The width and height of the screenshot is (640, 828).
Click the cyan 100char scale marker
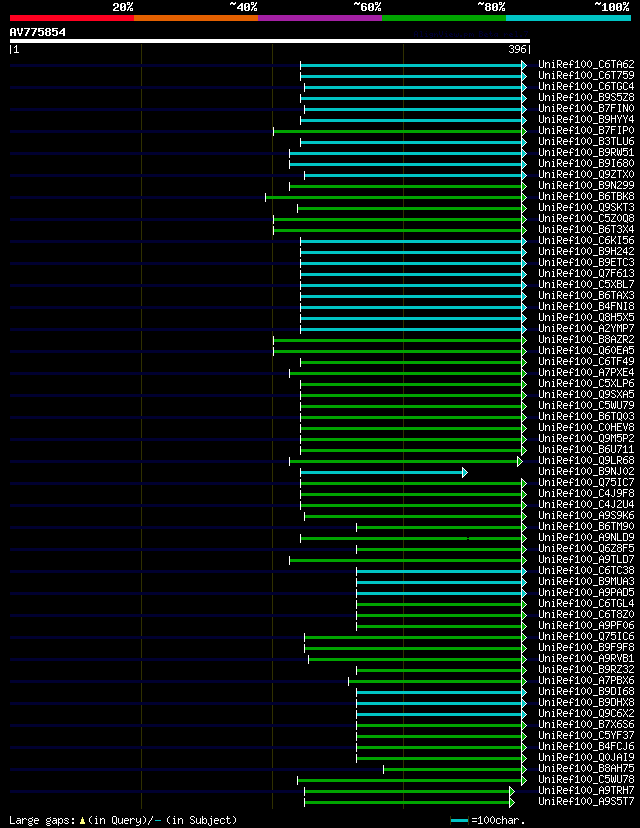point(459,821)
